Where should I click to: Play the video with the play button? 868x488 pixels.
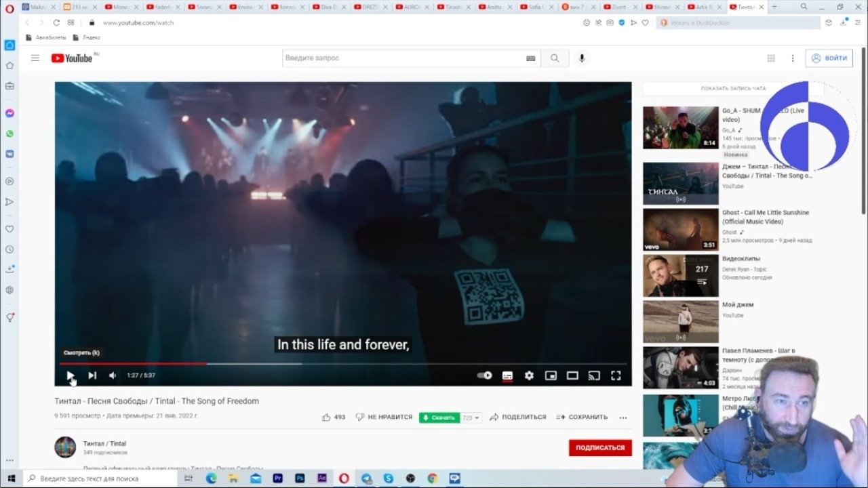pos(71,375)
